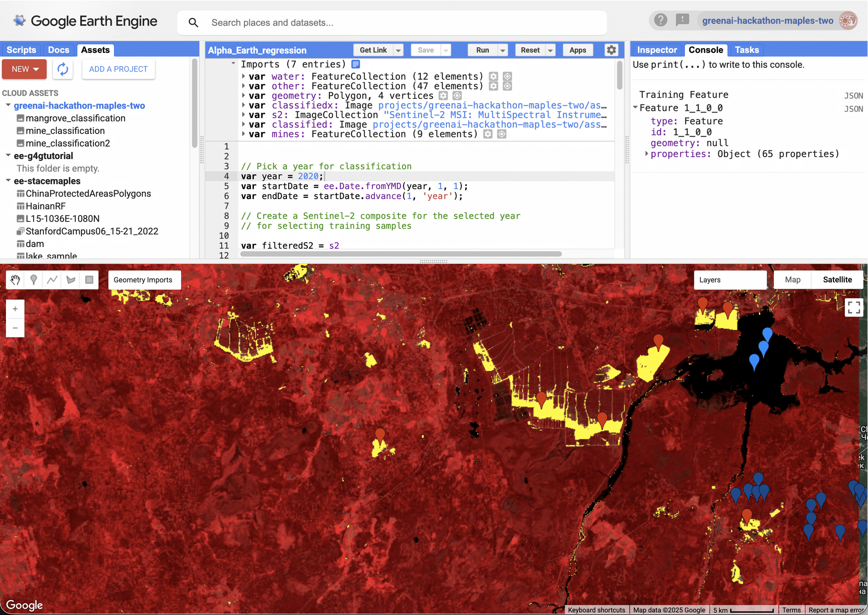This screenshot has width=868, height=615.
Task: Zoom out on the map
Action: coord(15,328)
